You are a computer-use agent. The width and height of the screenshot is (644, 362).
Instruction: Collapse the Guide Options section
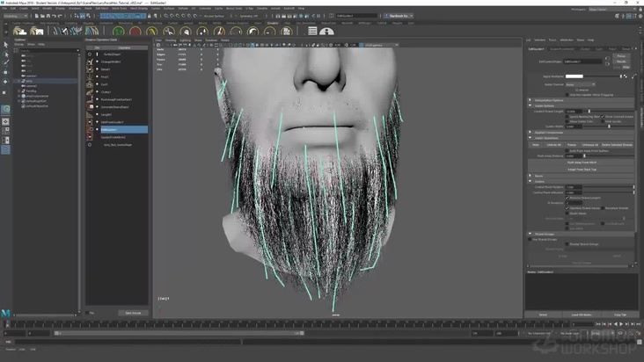point(531,105)
